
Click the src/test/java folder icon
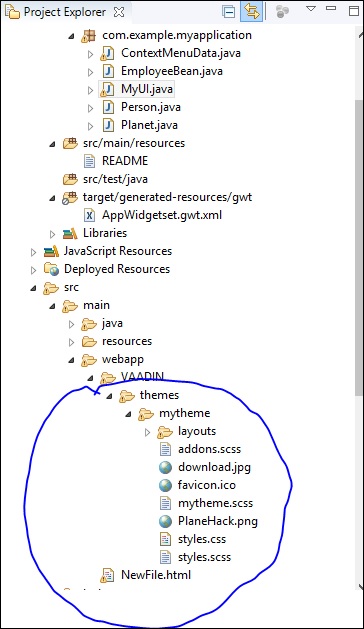(x=70, y=179)
